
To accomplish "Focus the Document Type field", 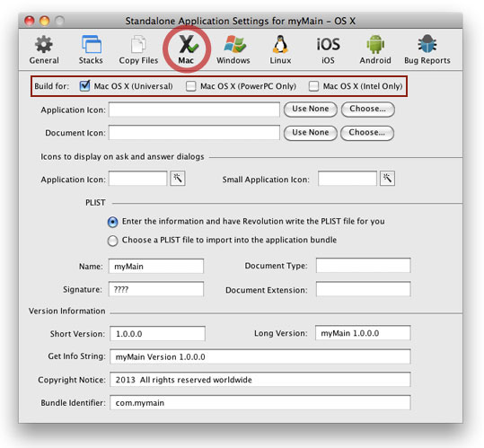I will coord(364,266).
